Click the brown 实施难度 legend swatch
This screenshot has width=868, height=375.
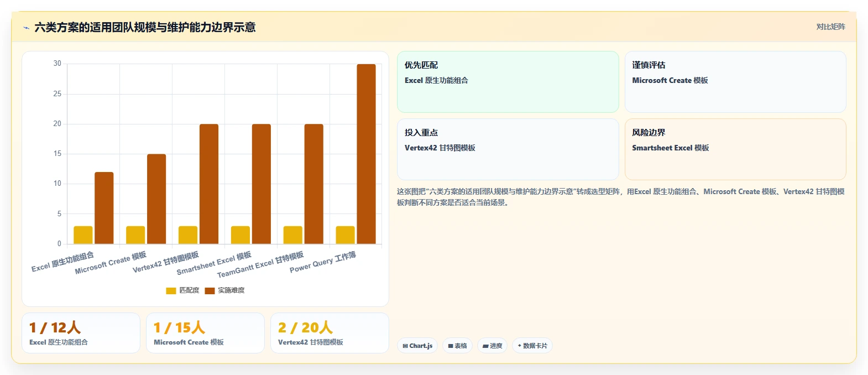210,291
